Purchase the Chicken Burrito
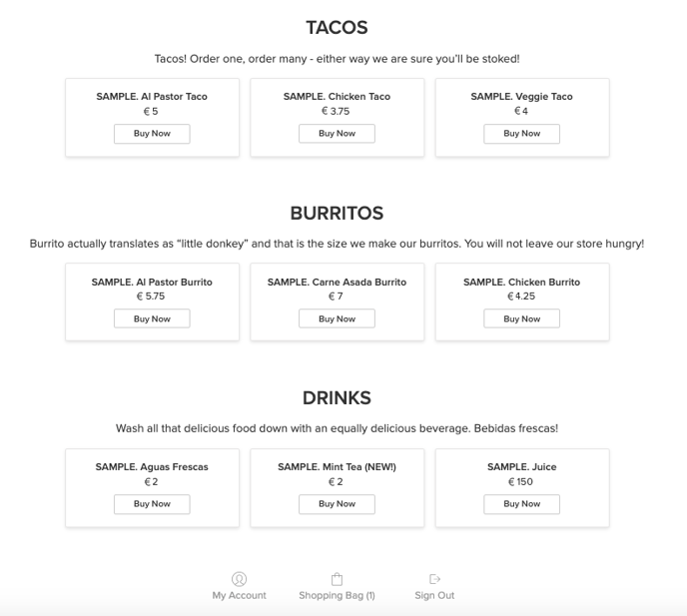Viewport: 687px width, 616px height. coord(521,319)
